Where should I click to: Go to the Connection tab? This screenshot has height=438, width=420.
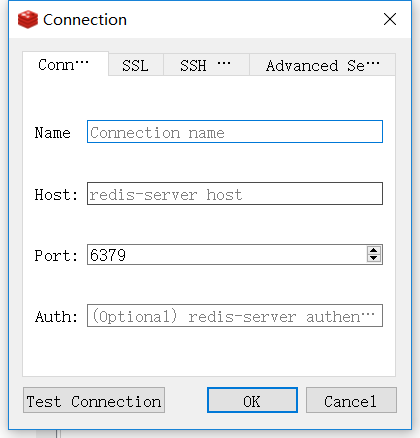coord(65,64)
